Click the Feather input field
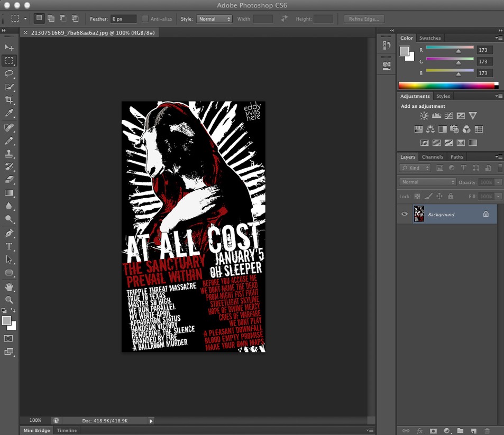The image size is (504, 435). pyautogui.click(x=123, y=19)
